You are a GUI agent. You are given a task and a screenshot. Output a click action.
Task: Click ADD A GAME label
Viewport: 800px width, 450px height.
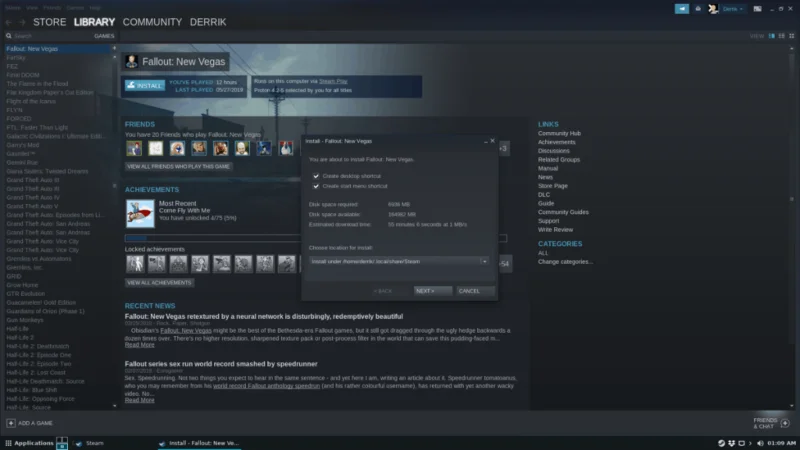(35, 423)
